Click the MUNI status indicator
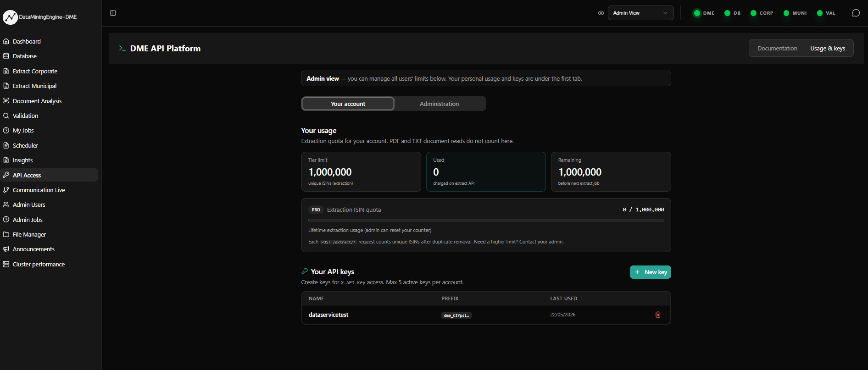 (795, 13)
